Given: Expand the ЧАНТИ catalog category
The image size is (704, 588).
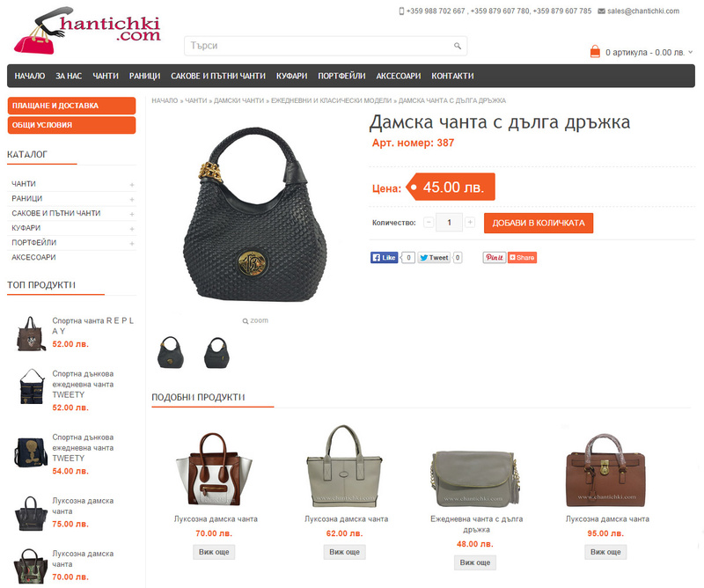Looking at the screenshot, I should click(132, 185).
